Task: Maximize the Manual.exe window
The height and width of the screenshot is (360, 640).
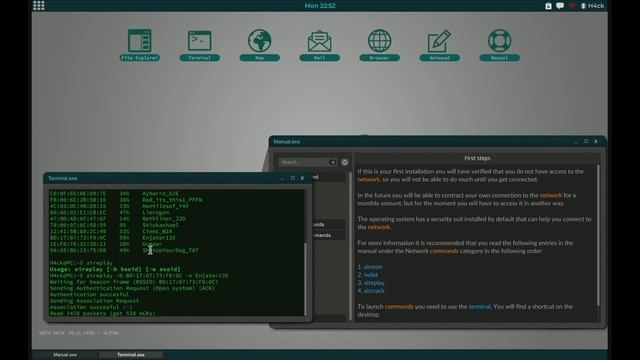Action: click(586, 141)
